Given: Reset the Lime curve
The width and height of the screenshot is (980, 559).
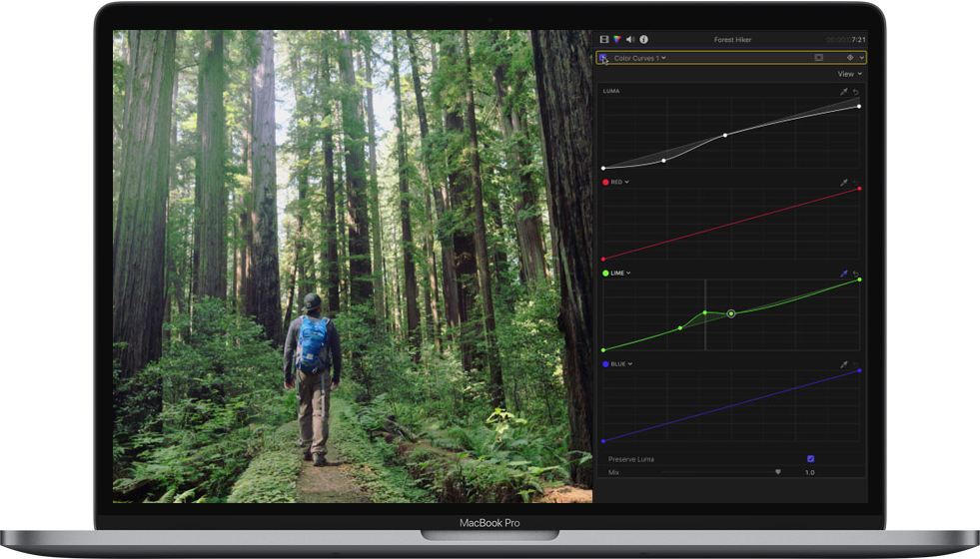Looking at the screenshot, I should pos(855,274).
